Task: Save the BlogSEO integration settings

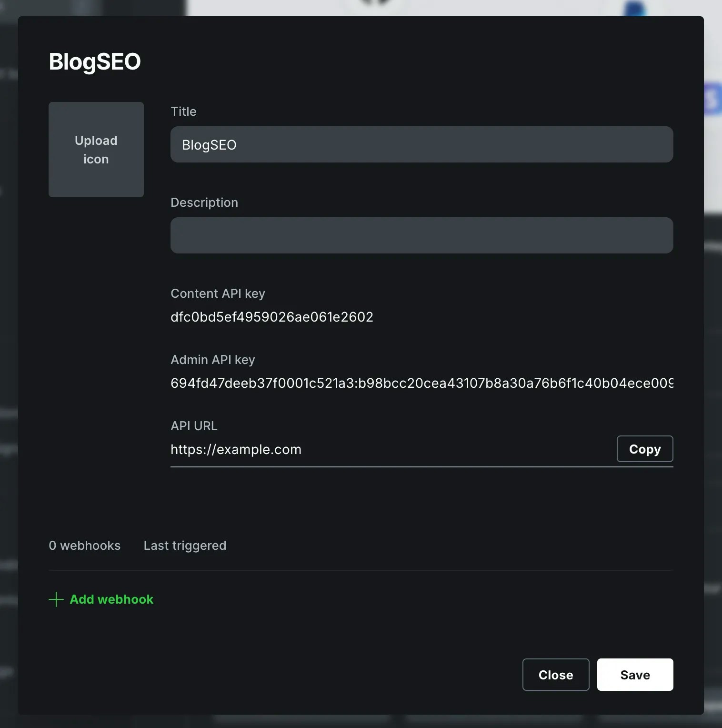Action: [x=634, y=675]
